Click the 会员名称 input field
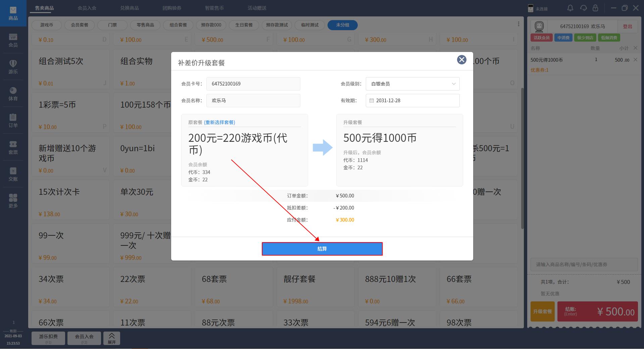The image size is (644, 349). click(x=253, y=101)
